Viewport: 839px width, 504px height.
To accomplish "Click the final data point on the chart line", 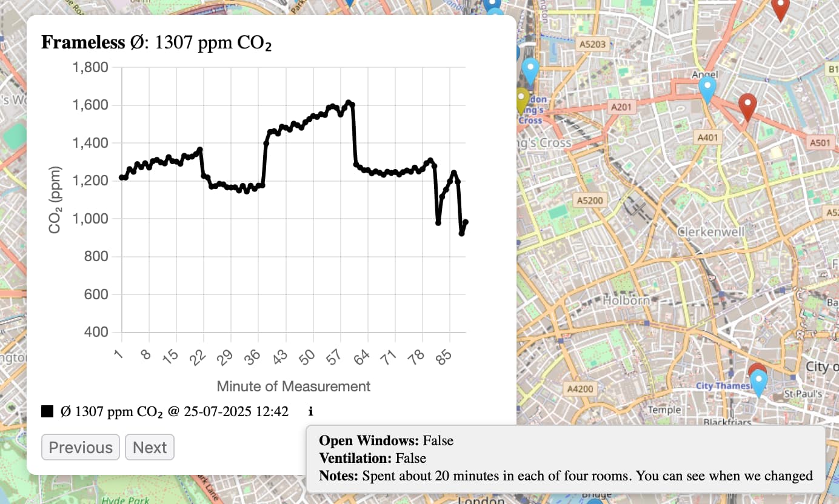I will click(465, 222).
